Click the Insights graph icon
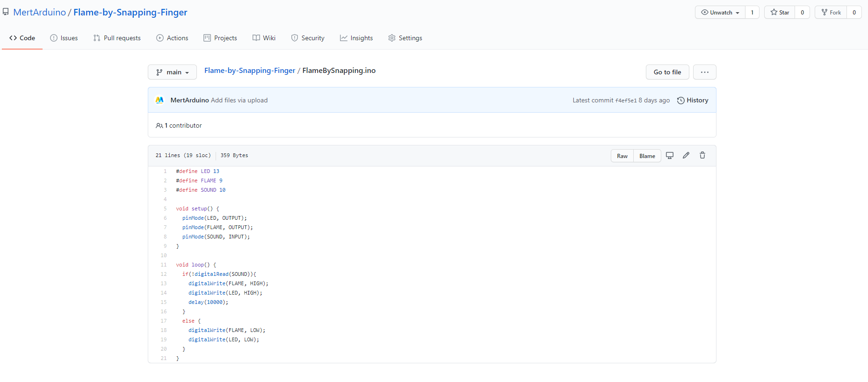This screenshot has height=382, width=868. coord(344,38)
